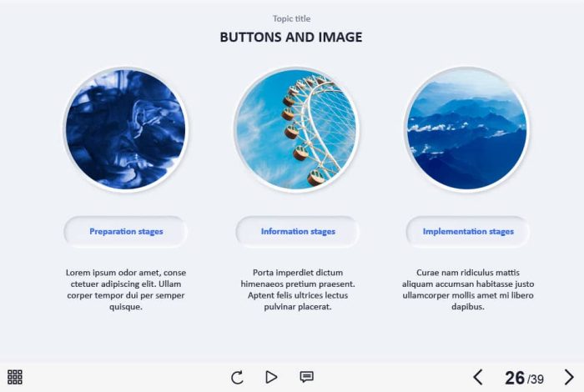Click the Ferris wheel circular image
The width and height of the screenshot is (584, 392).
(297, 129)
